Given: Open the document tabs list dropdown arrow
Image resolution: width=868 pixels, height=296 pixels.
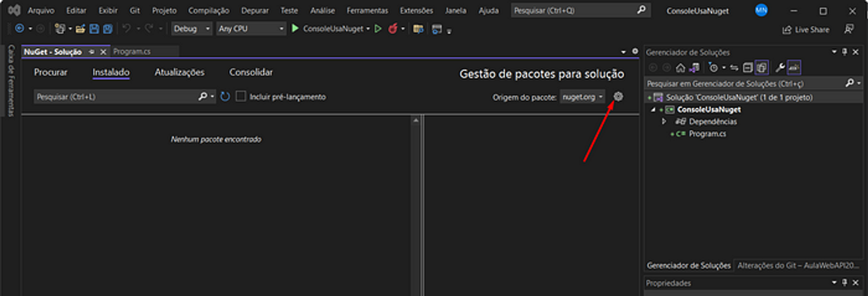Looking at the screenshot, I should pos(623,52).
